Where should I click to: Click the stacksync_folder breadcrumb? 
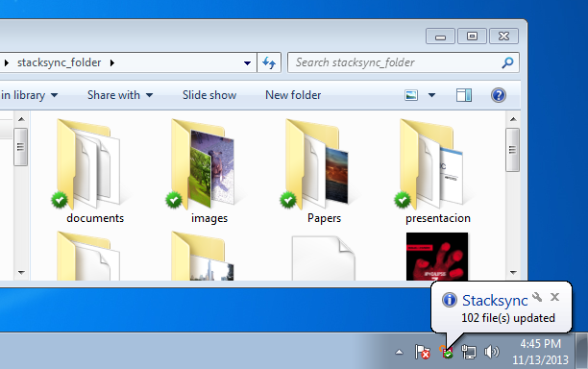point(60,62)
